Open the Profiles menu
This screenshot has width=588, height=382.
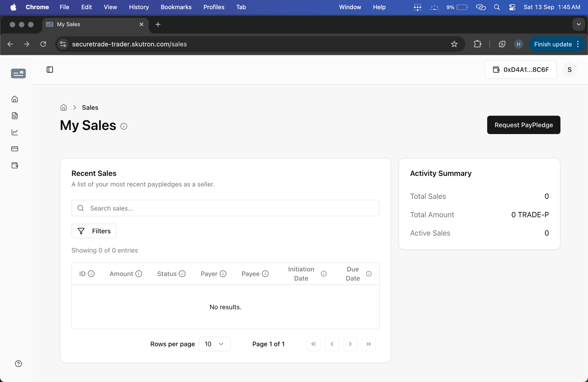click(x=214, y=7)
